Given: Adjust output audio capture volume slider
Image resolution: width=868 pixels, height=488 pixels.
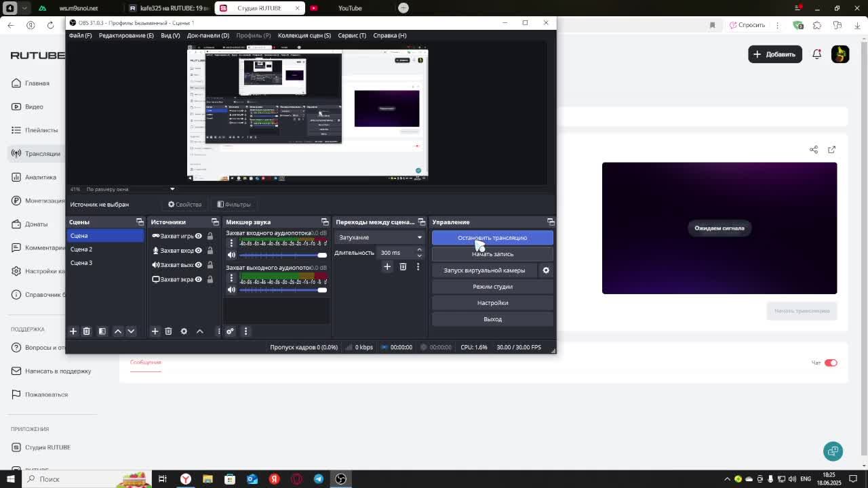Looking at the screenshot, I should pos(283,290).
